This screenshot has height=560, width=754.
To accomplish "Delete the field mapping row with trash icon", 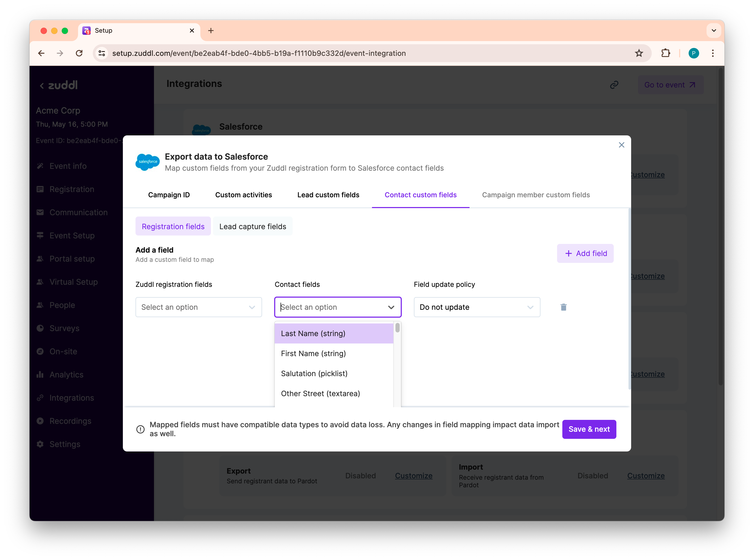I will (x=563, y=307).
